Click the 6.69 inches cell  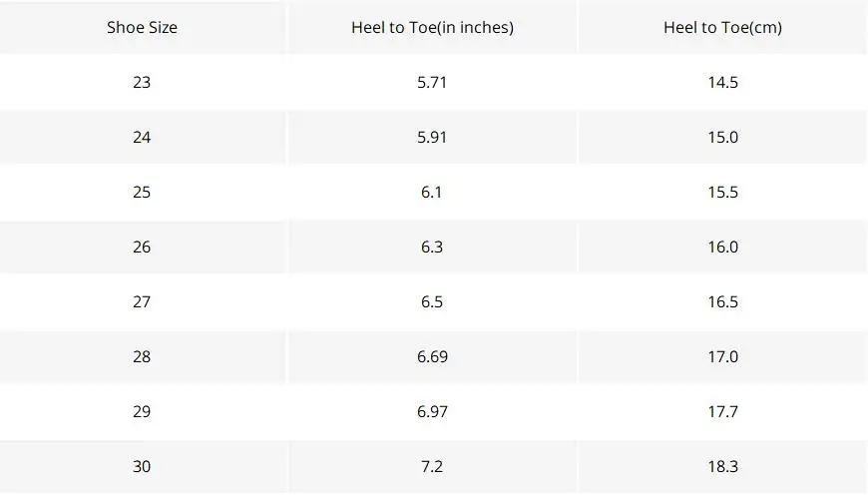pos(432,356)
